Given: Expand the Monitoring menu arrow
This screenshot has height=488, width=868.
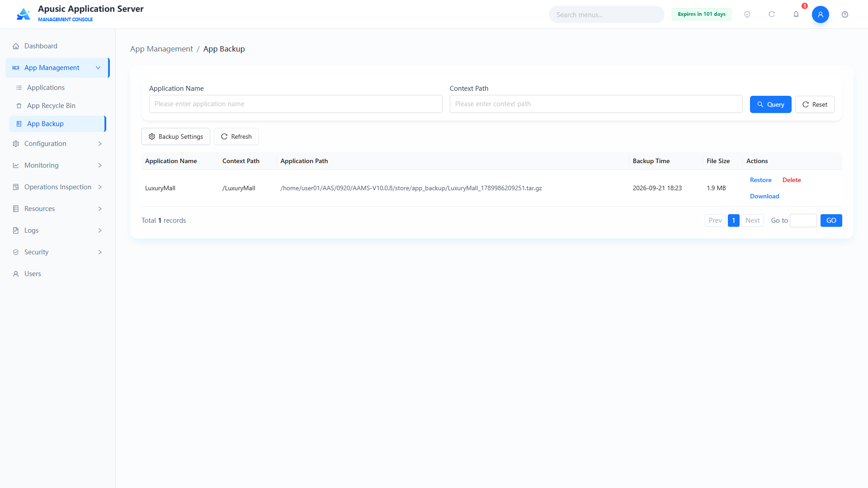Looking at the screenshot, I should coord(100,165).
